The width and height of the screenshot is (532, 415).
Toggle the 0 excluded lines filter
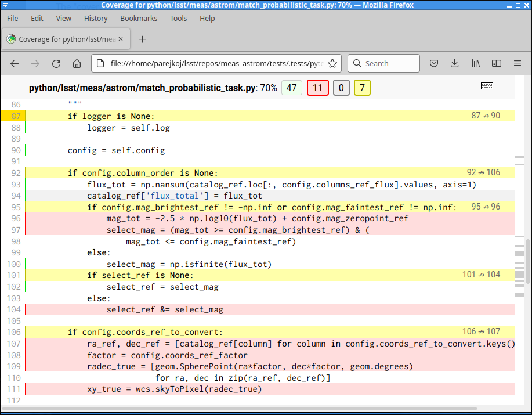tap(341, 88)
